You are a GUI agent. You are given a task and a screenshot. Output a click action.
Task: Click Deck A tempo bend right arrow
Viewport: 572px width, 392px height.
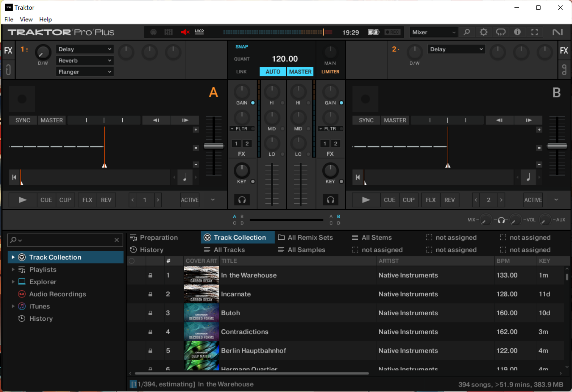(185, 120)
